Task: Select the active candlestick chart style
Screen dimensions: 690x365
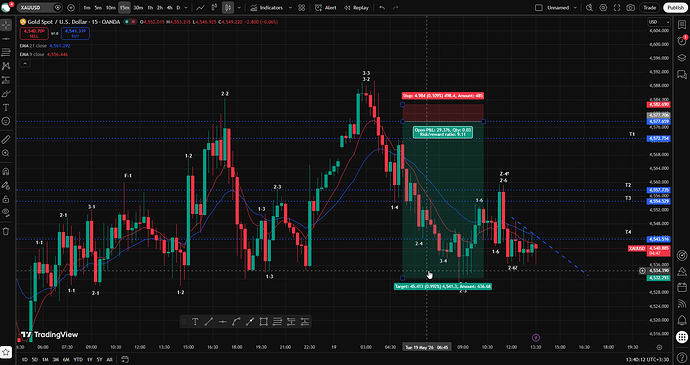Action: coord(228,7)
